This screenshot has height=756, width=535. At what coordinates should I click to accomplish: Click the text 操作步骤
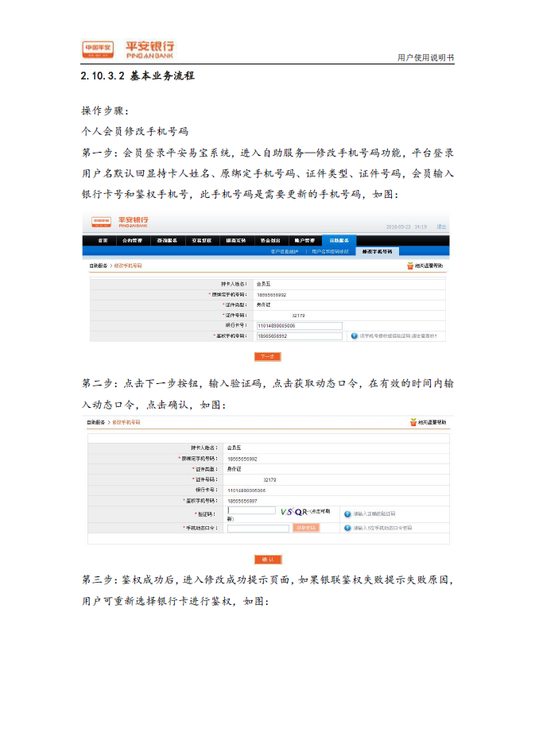(x=105, y=110)
